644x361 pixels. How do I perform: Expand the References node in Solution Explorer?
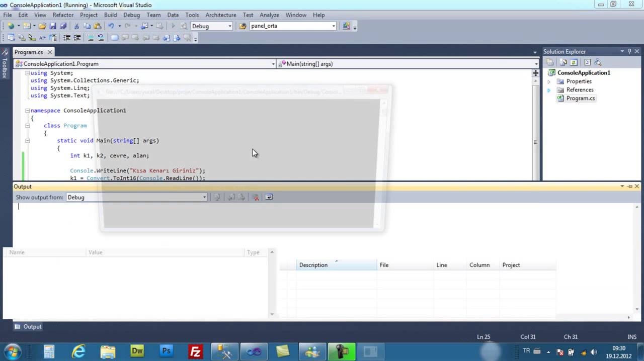tap(549, 90)
